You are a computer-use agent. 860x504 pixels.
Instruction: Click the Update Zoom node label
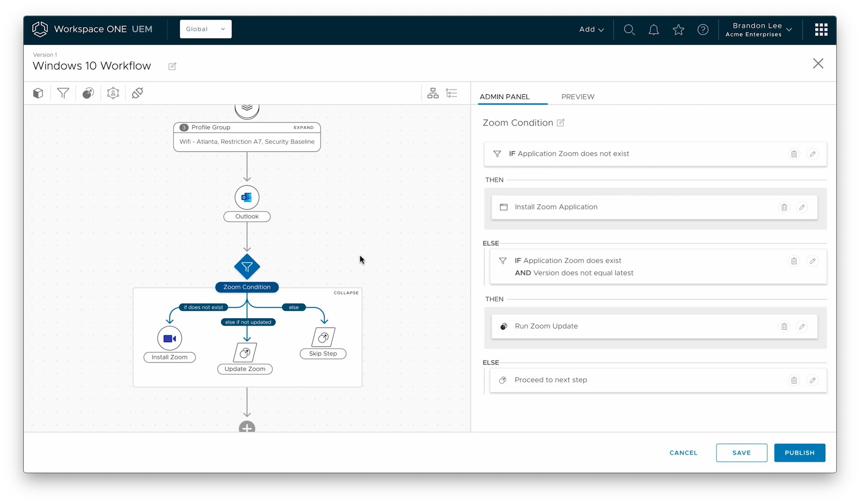click(x=245, y=369)
